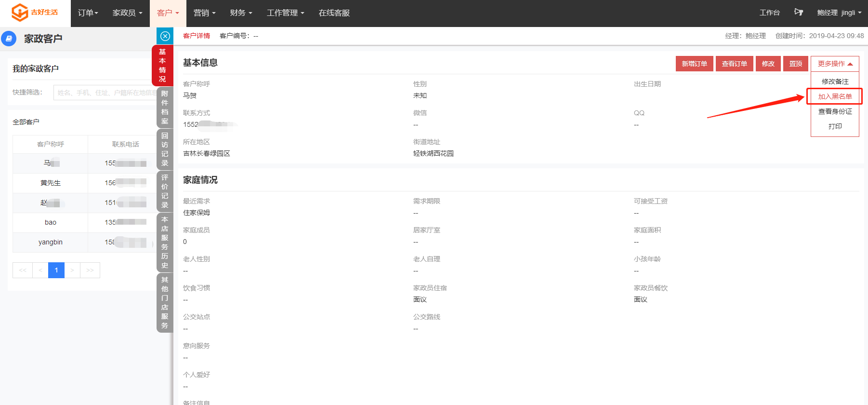
Task: Open 在线客服 page
Action: click(x=334, y=13)
